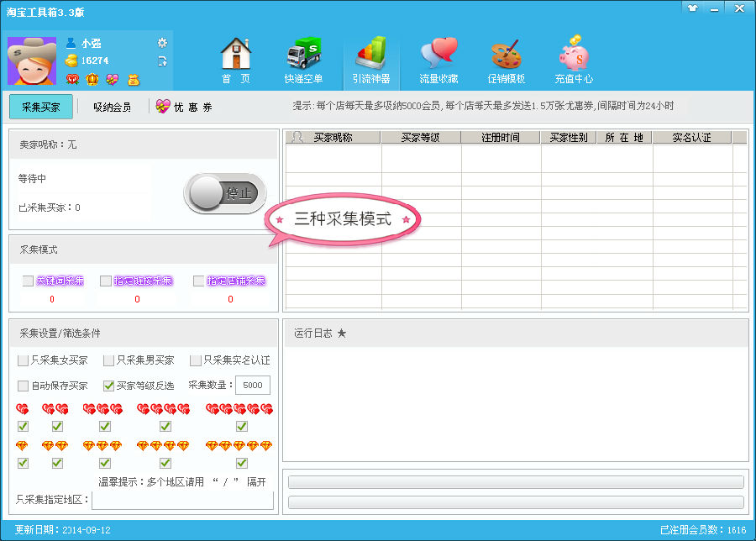756x541 pixels.
Task: Click the skin shirt icon in title bar
Action: 692,8
